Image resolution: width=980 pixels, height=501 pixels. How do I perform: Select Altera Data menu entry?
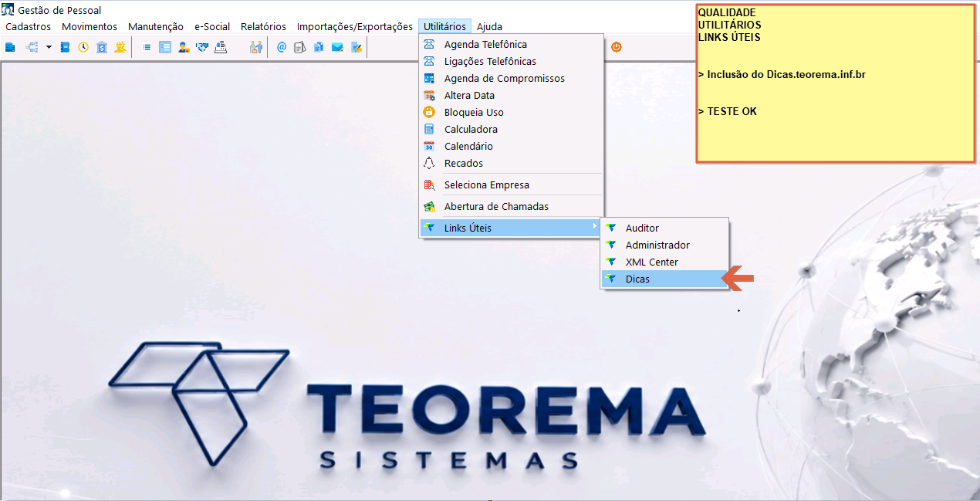[x=511, y=95]
